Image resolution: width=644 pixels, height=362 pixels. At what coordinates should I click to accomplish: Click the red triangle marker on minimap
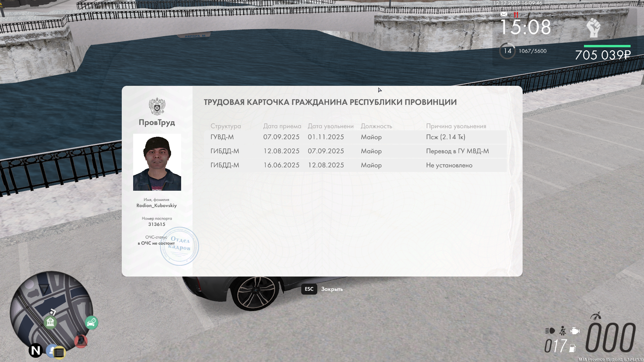(x=81, y=341)
